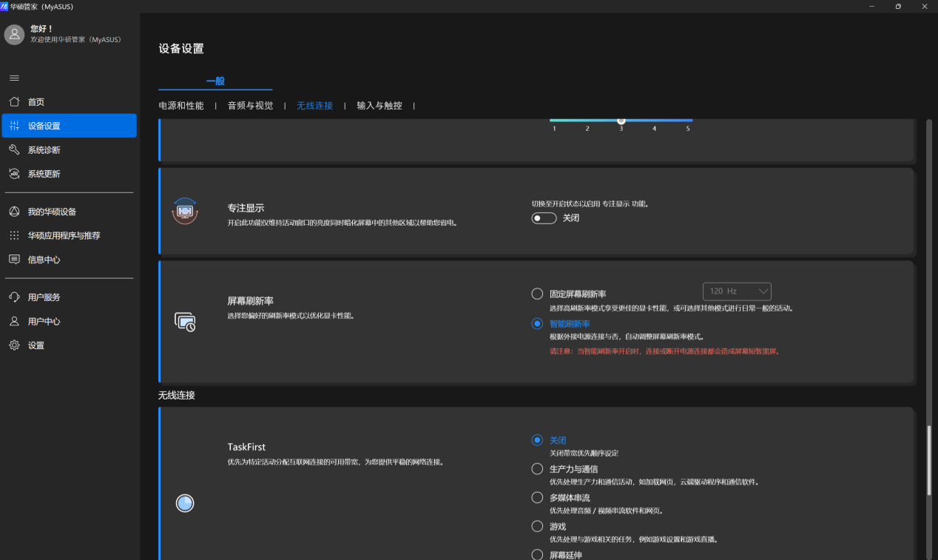The width and height of the screenshot is (938, 560).
Task: Select 多媒体串流 radio option
Action: point(537,498)
